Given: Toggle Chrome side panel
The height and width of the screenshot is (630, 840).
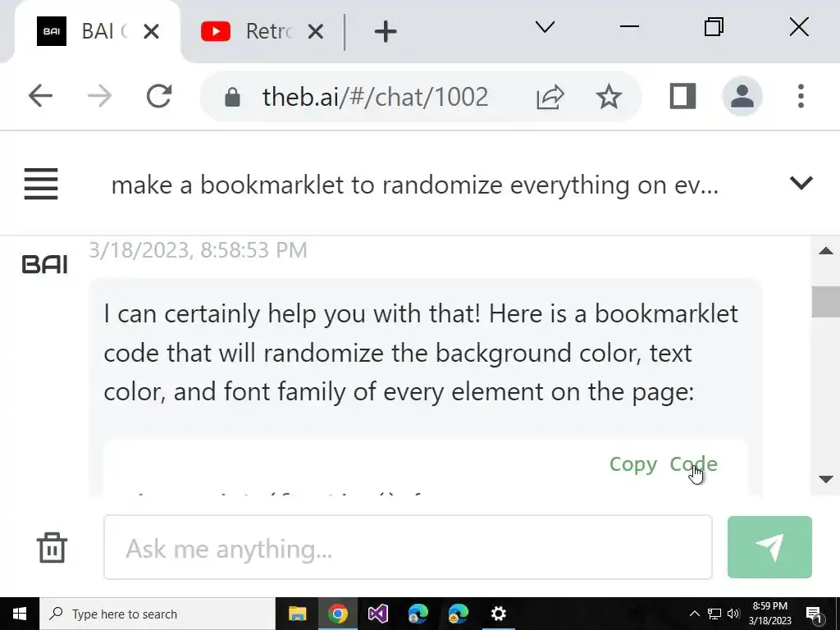Looking at the screenshot, I should tap(682, 97).
